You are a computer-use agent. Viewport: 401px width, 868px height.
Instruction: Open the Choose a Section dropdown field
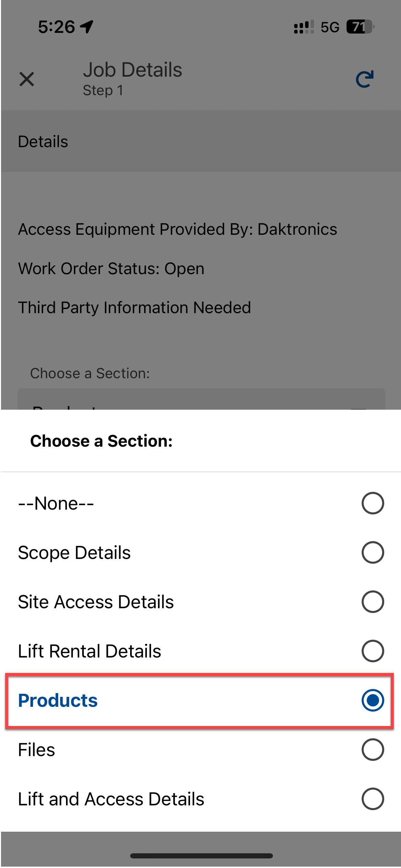[201, 400]
